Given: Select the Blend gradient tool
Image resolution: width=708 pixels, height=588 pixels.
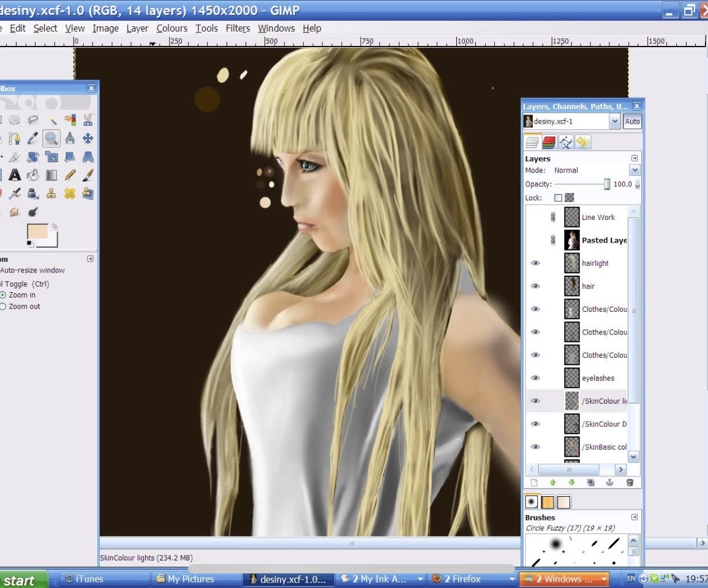Looking at the screenshot, I should pyautogui.click(x=51, y=175).
